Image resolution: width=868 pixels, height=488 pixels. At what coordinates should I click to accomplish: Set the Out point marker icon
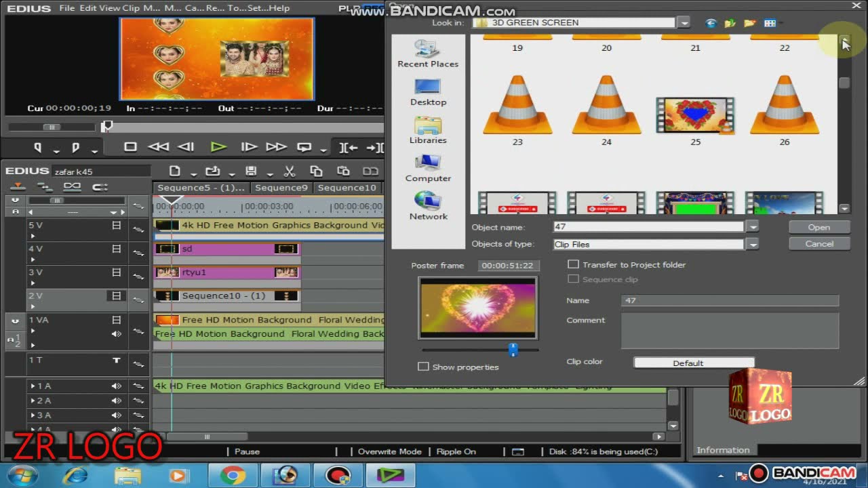75,147
